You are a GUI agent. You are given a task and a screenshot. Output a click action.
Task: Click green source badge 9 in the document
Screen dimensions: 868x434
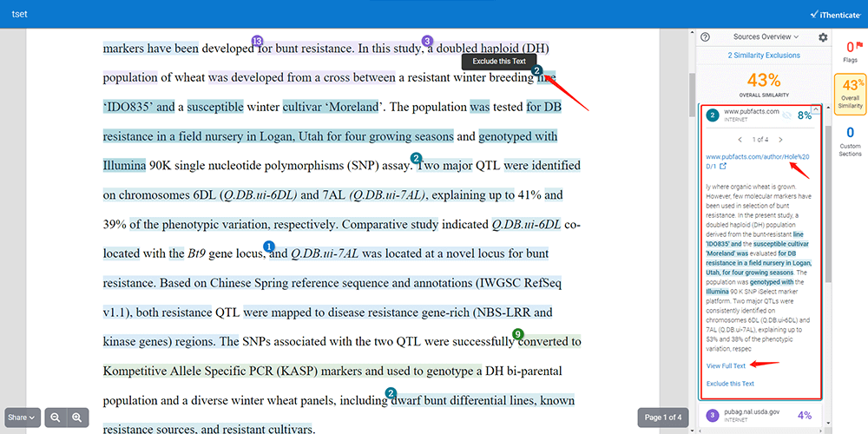pos(518,334)
